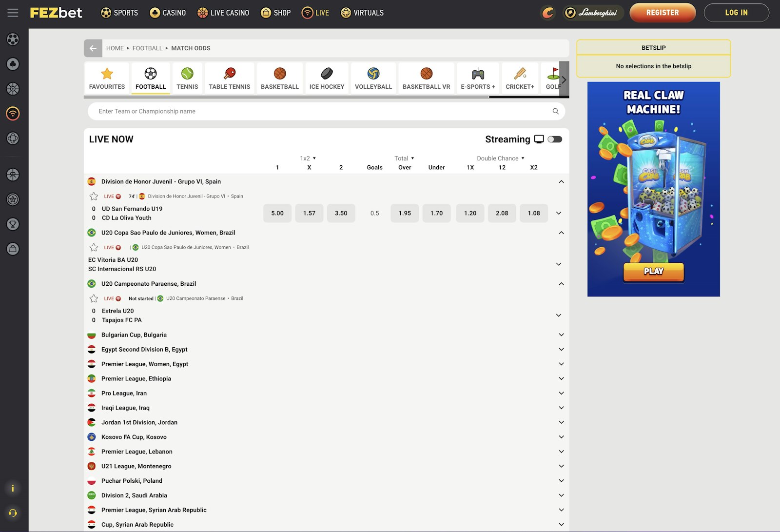
Task: Open the 1x2 market dropdown
Action: tap(308, 158)
